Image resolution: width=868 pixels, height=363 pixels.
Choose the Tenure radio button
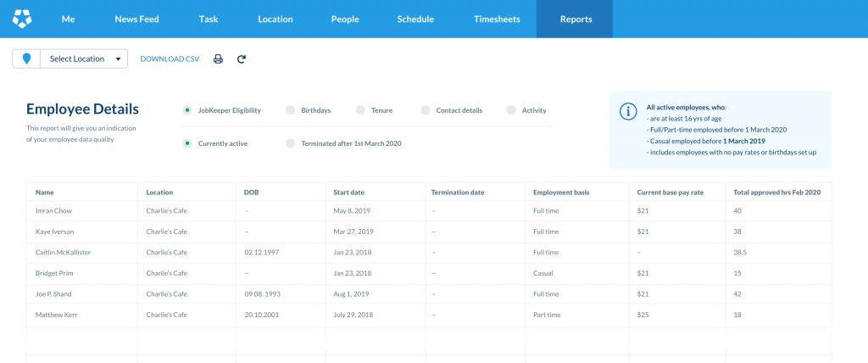tap(360, 110)
